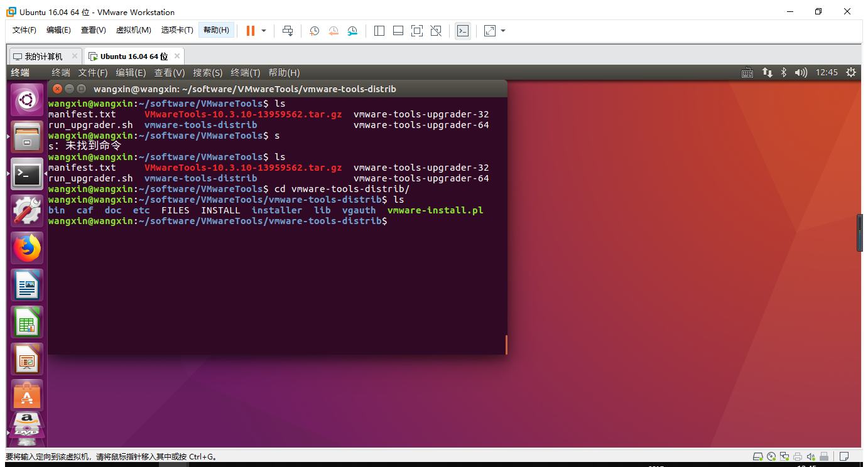Close the 我的计算机 tab
Image resolution: width=868 pixels, height=467 pixels.
coord(75,56)
